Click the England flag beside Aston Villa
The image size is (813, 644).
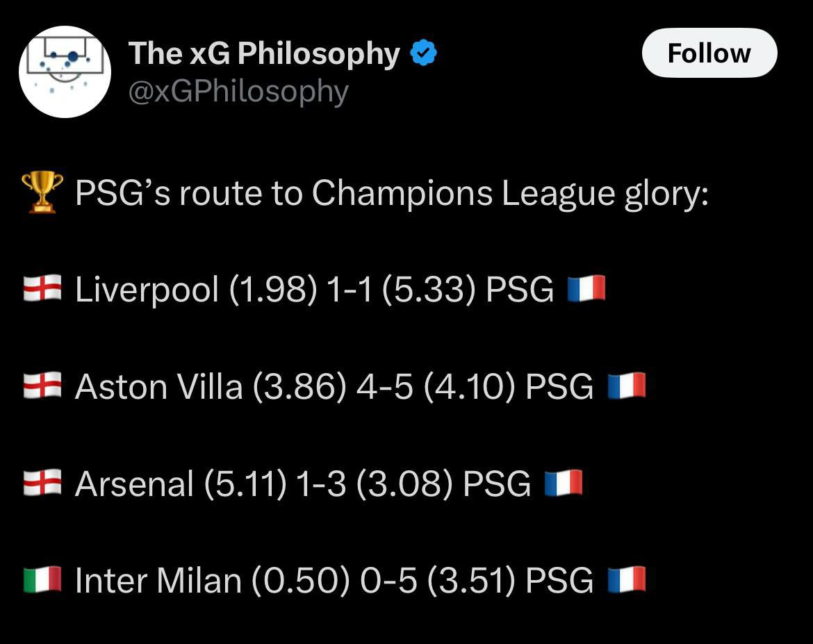(42, 386)
